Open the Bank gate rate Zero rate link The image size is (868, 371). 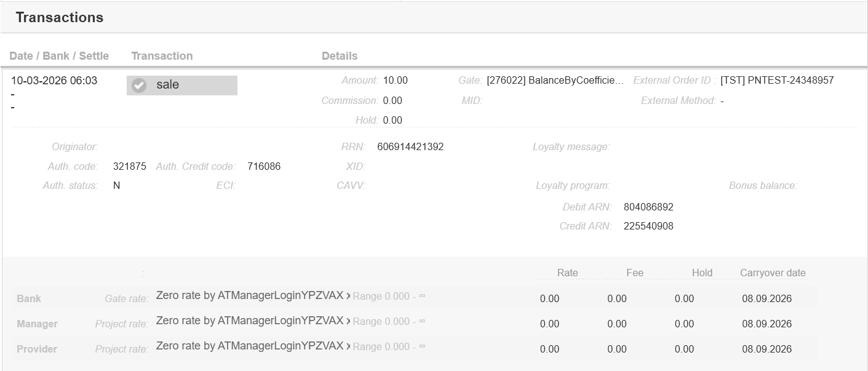[253, 295]
